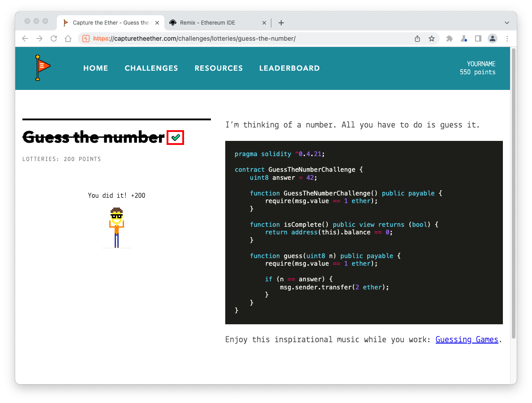This screenshot has width=532, height=403.
Task: Click the page vertical scrollbar
Action: coord(514,193)
